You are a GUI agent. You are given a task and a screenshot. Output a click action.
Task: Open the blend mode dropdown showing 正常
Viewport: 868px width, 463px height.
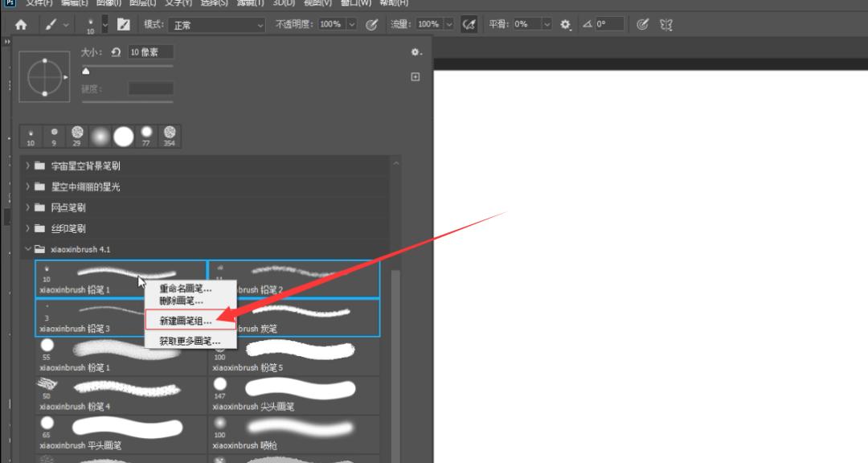[218, 25]
